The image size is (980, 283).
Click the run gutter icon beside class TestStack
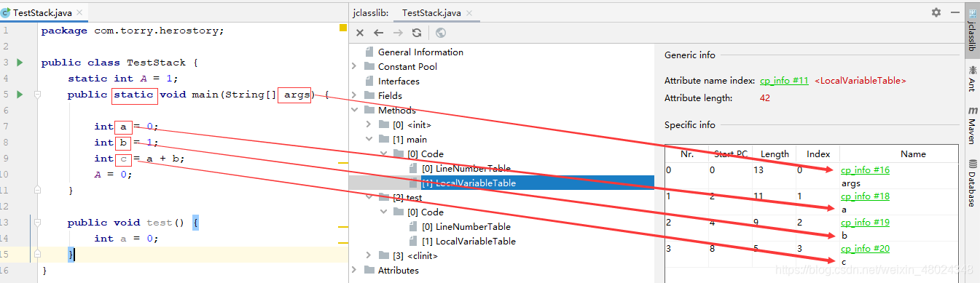tap(20, 63)
